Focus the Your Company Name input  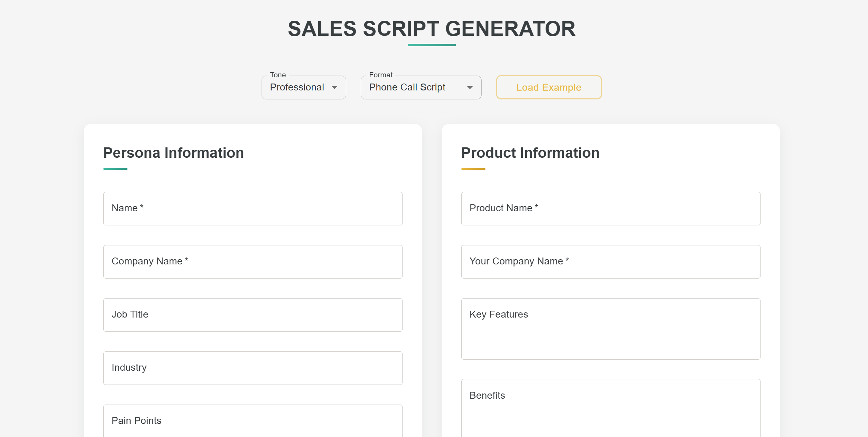pos(611,262)
